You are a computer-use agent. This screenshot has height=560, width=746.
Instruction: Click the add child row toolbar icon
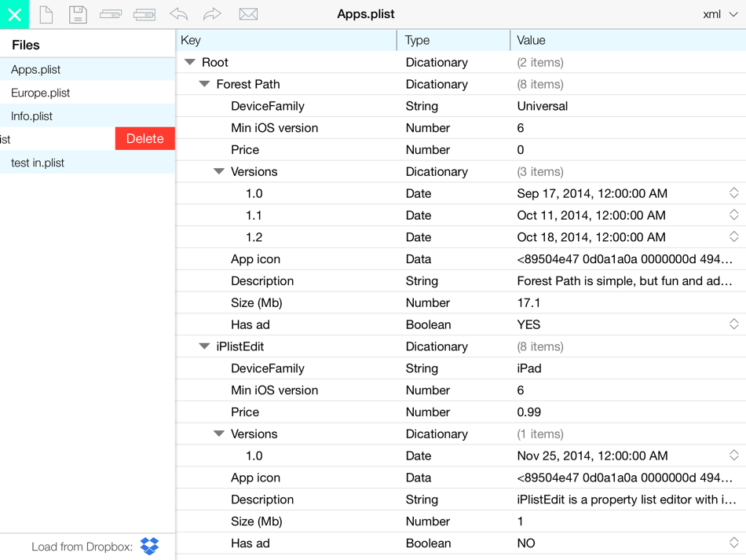[144, 15]
